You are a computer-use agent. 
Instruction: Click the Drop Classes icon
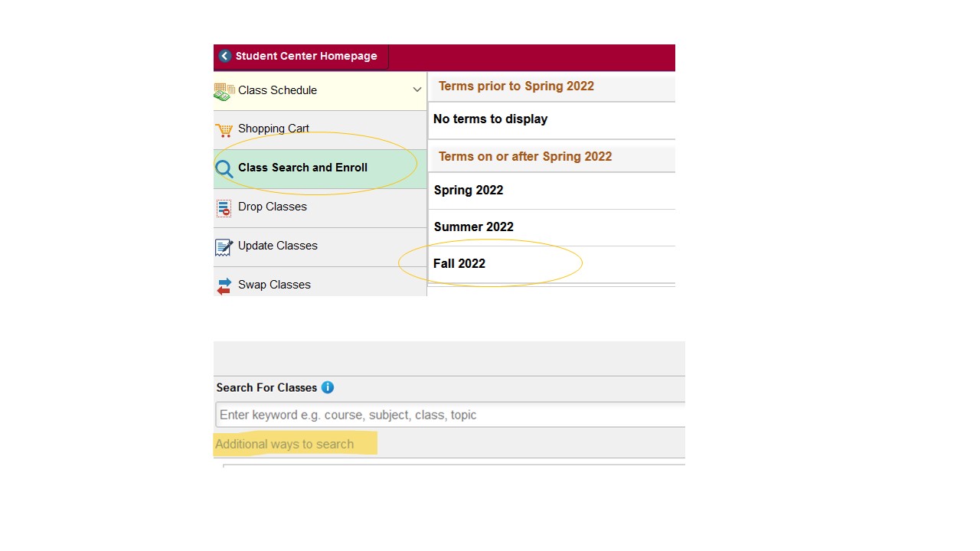[224, 208]
